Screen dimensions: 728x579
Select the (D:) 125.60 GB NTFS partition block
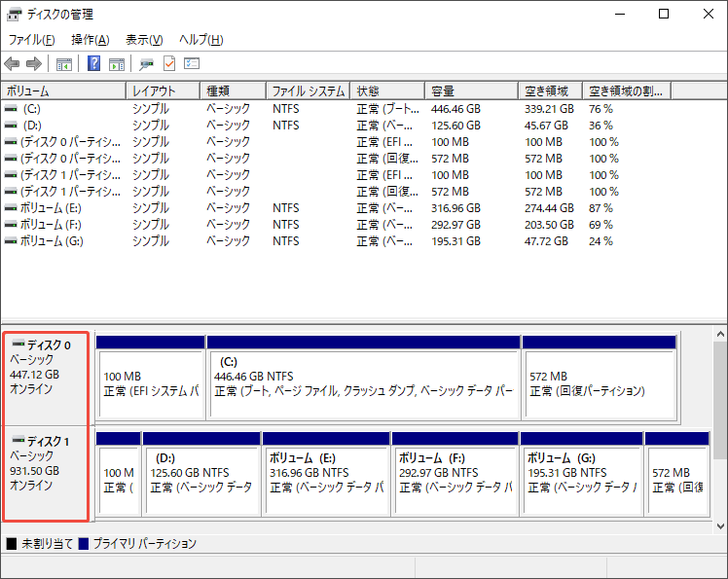(x=201, y=474)
